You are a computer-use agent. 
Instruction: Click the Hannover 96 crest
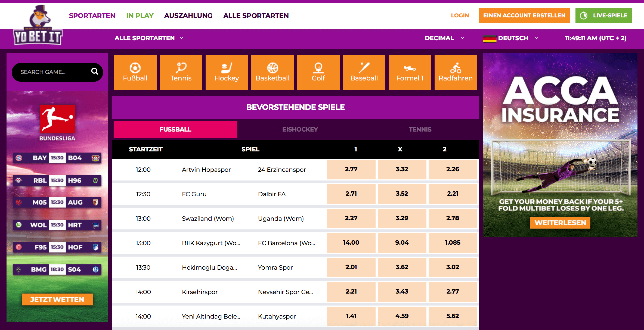pos(95,180)
